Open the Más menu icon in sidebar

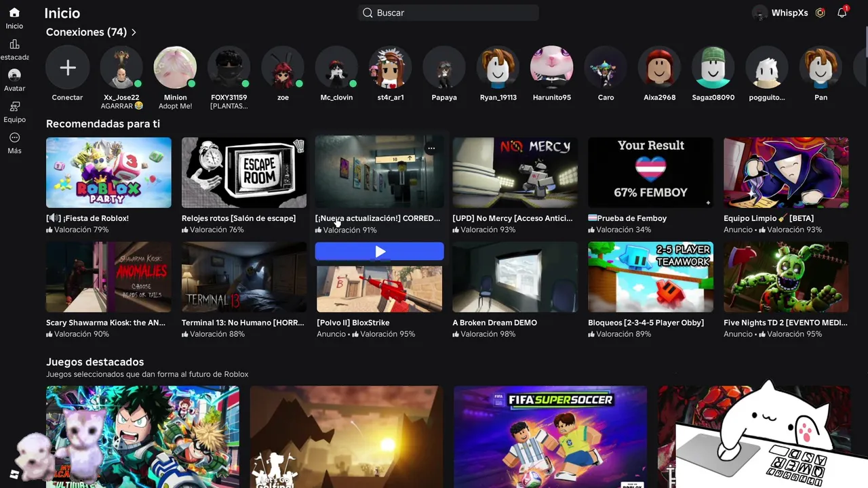(x=14, y=138)
